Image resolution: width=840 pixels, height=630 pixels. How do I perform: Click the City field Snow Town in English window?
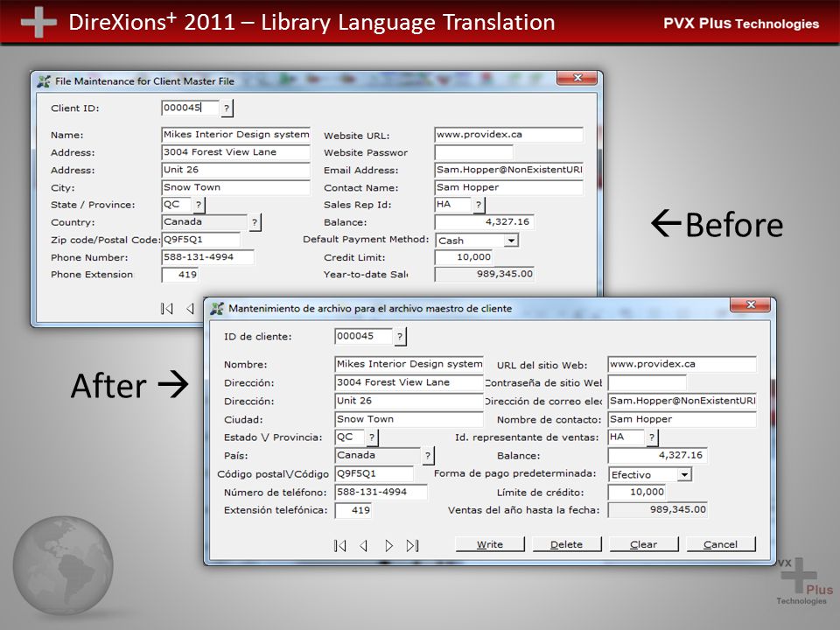coord(235,187)
